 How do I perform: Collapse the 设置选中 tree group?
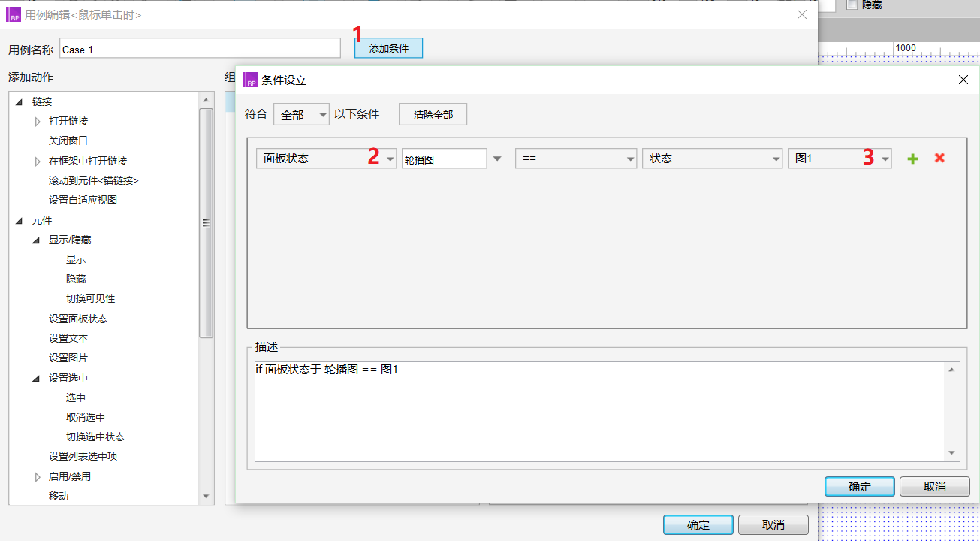coord(36,378)
